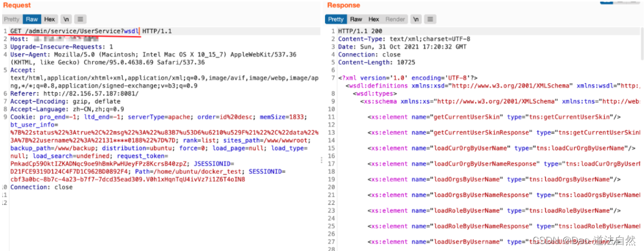Screen dimensions: 644x251
Task: Open the Response panel hamburger options menu
Action: [430, 19]
